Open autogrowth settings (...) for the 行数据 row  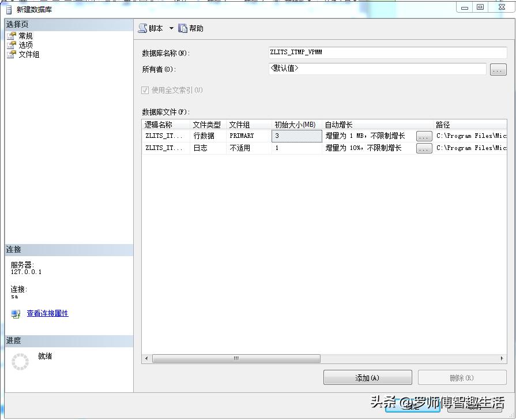(x=424, y=136)
